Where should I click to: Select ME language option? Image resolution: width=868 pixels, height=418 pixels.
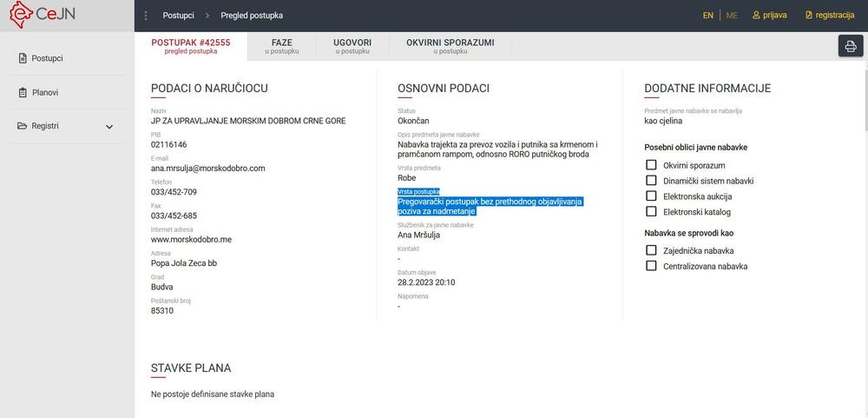[x=732, y=16]
